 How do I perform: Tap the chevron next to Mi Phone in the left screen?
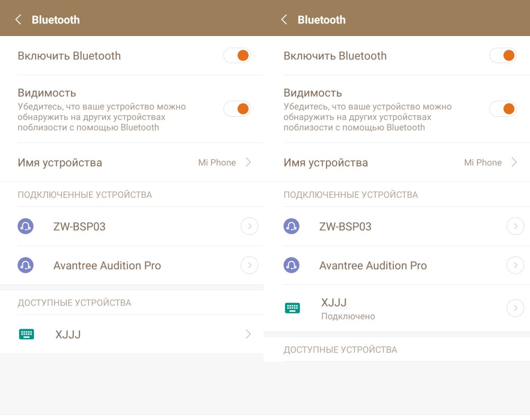click(x=248, y=162)
